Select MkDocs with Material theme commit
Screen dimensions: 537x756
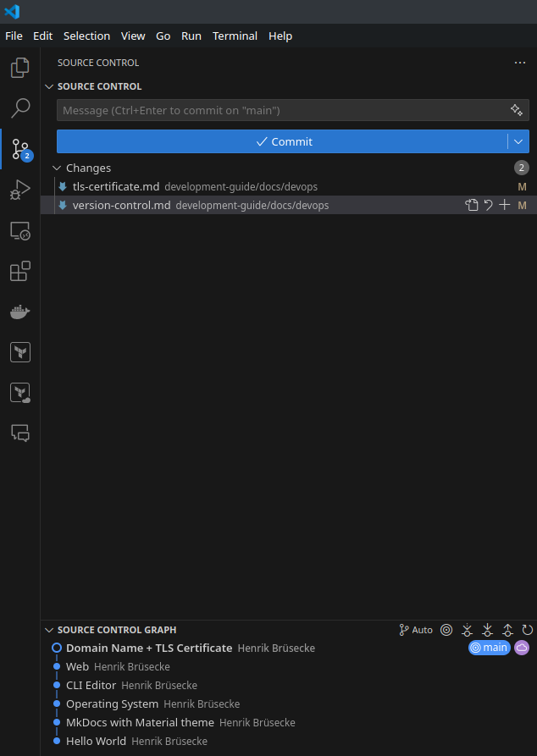289,722
